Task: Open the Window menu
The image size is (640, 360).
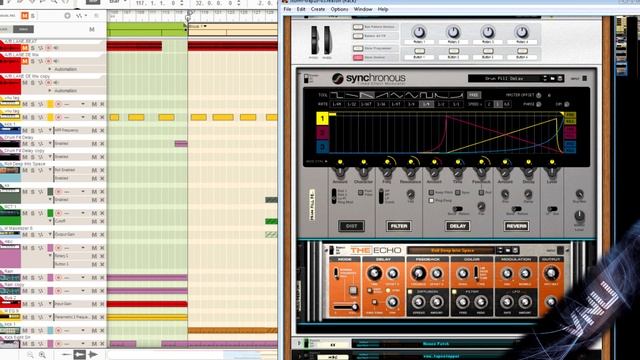Action: [363, 9]
